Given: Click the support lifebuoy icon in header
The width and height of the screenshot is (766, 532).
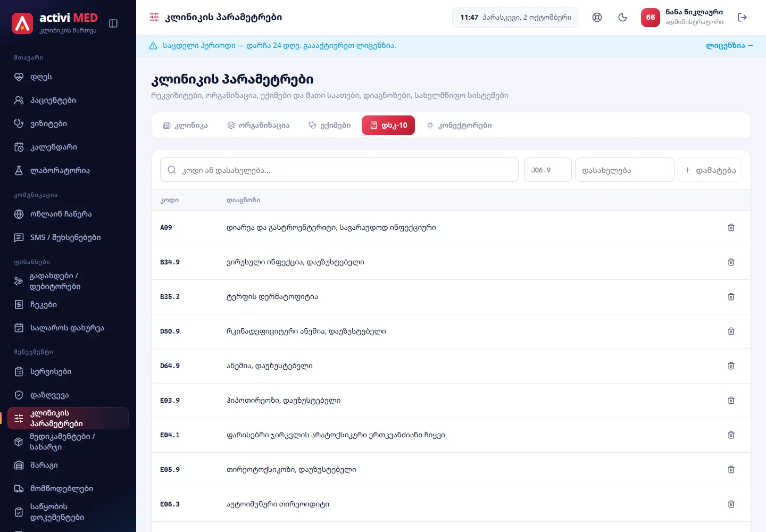Looking at the screenshot, I should click(x=597, y=18).
